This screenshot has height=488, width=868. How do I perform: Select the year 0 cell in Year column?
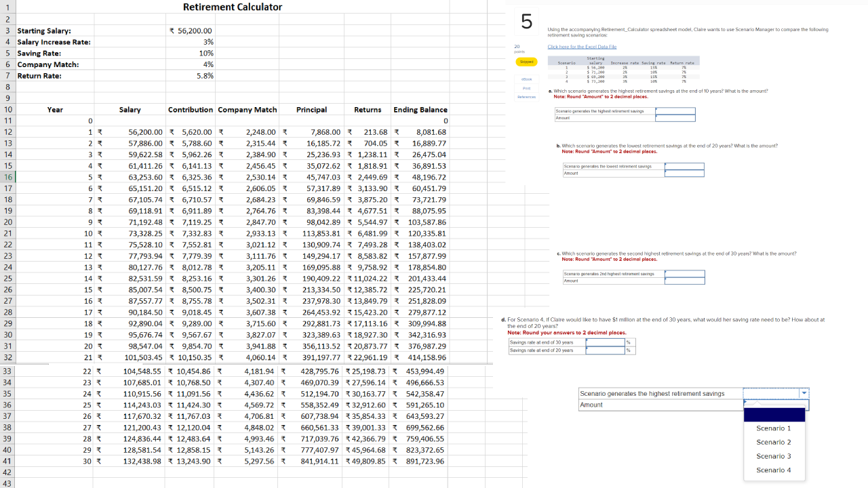pyautogui.click(x=55, y=121)
